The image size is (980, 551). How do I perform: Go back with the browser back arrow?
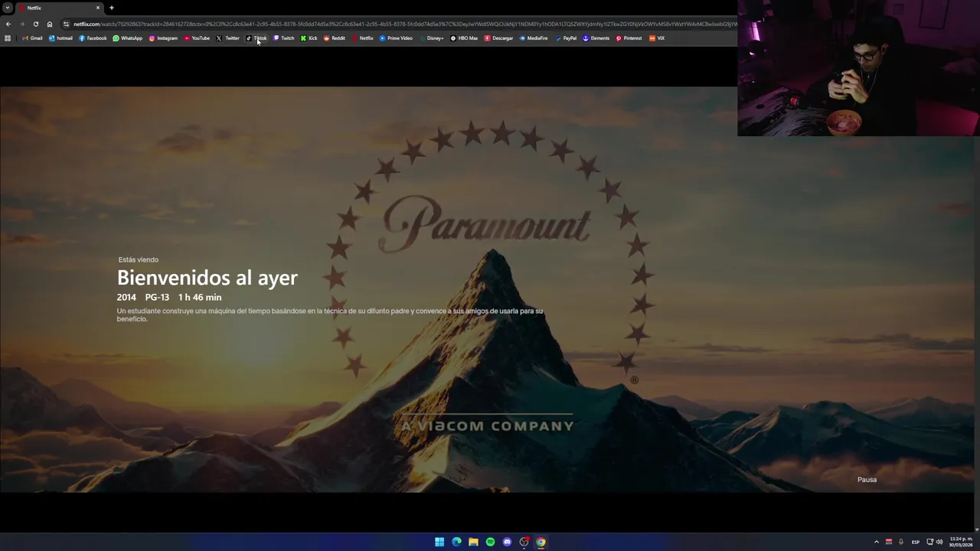click(x=8, y=24)
